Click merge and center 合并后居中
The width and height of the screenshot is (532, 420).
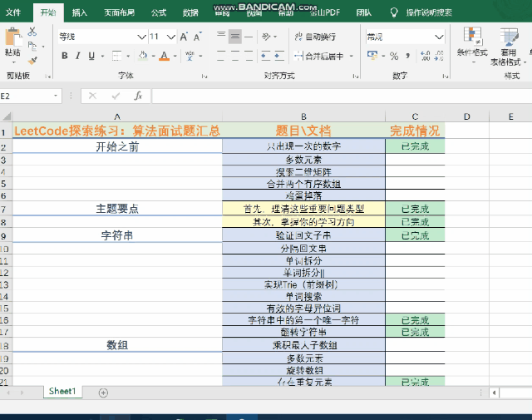point(319,56)
